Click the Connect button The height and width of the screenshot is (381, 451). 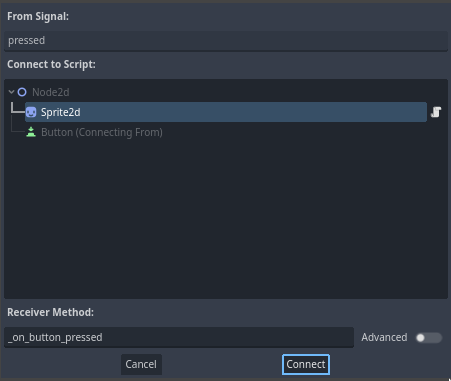(x=306, y=364)
